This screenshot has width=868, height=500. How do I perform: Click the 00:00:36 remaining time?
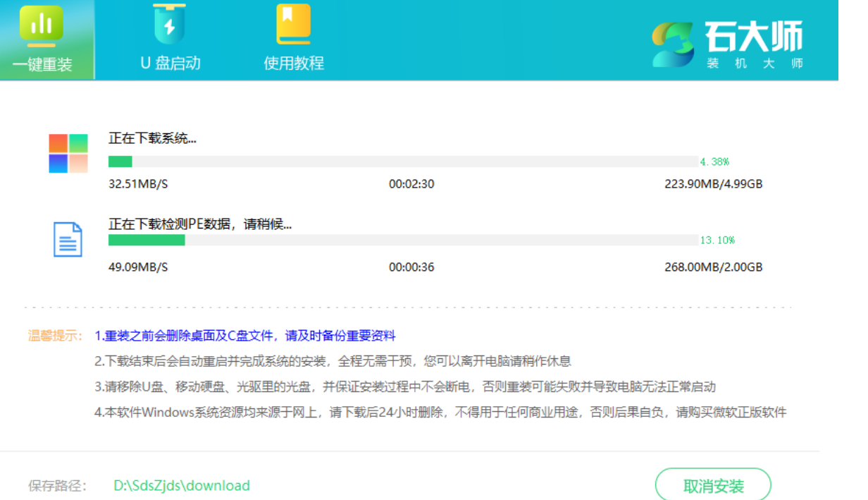click(x=411, y=267)
